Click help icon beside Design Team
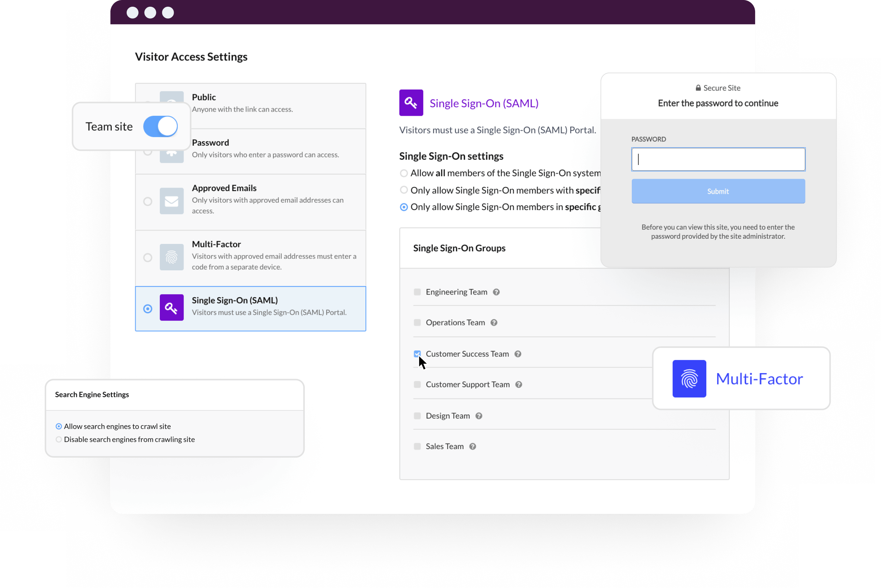This screenshot has height=588, width=881. [x=479, y=416]
